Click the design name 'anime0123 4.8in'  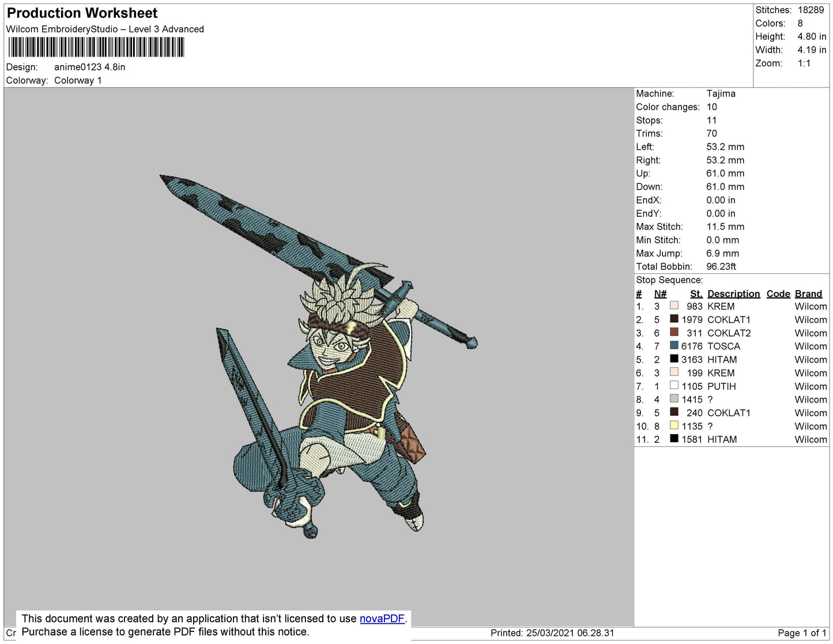click(x=89, y=67)
